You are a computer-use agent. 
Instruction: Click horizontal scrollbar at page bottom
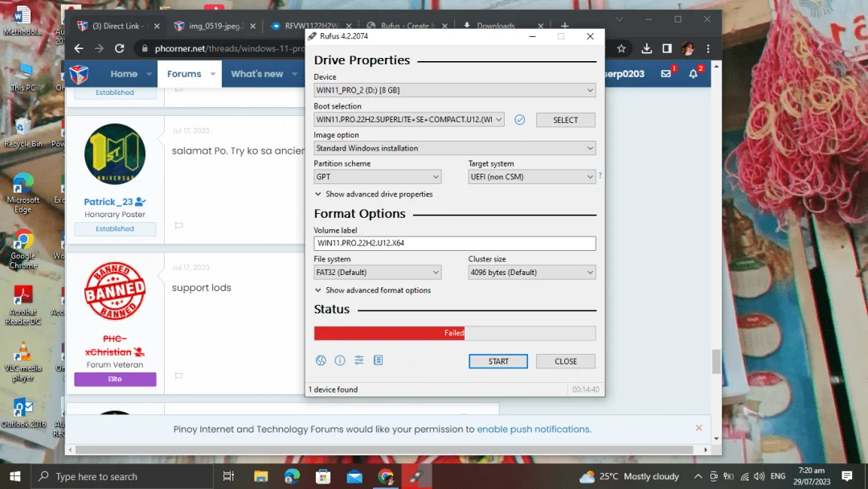click(384, 450)
